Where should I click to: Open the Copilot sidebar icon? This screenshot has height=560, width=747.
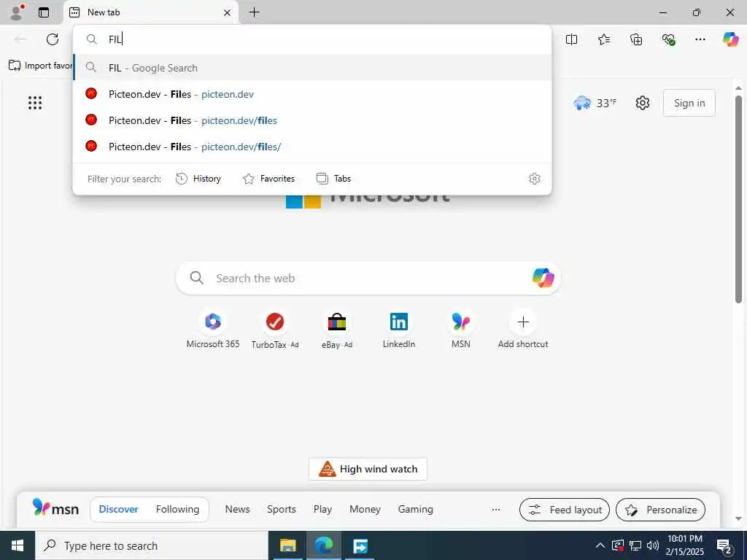point(730,39)
